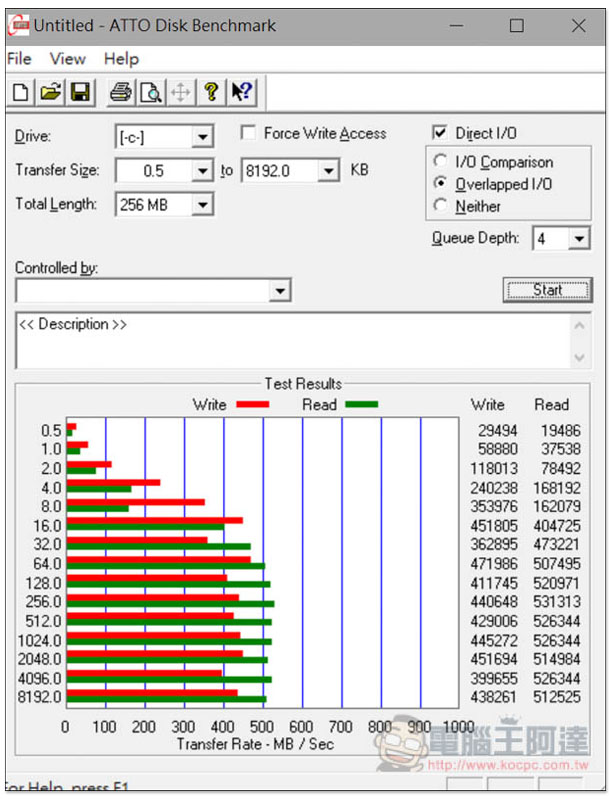The image size is (611, 800).
Task: Open the Queue Depth dropdown
Action: tap(579, 238)
